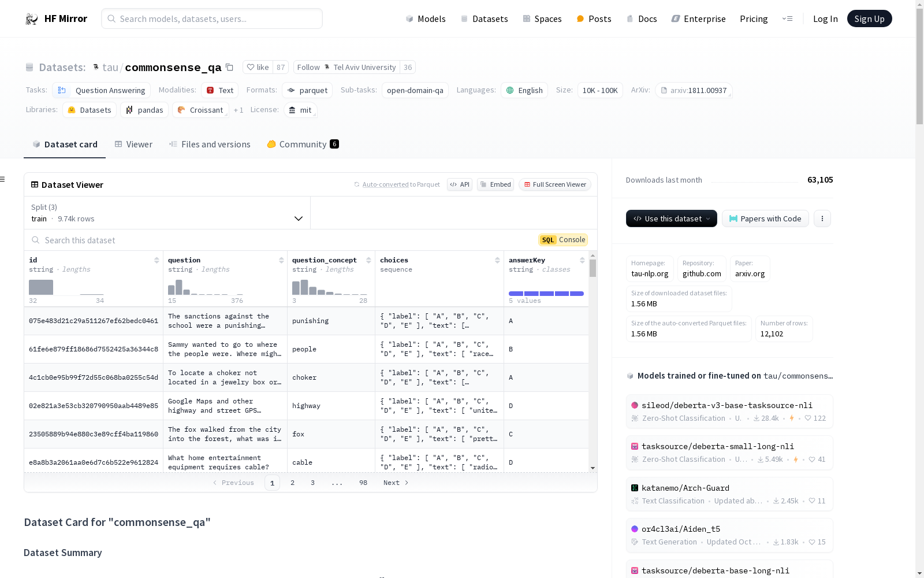924x578 pixels.
Task: Click the Auto-converted to Parquet link
Action: [x=385, y=184]
